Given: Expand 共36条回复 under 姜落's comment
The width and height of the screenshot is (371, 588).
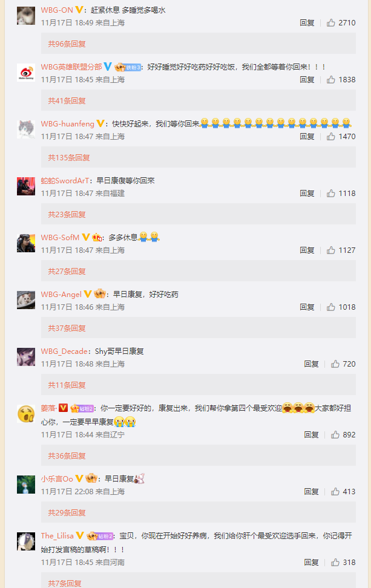Looking at the screenshot, I should pos(67,456).
